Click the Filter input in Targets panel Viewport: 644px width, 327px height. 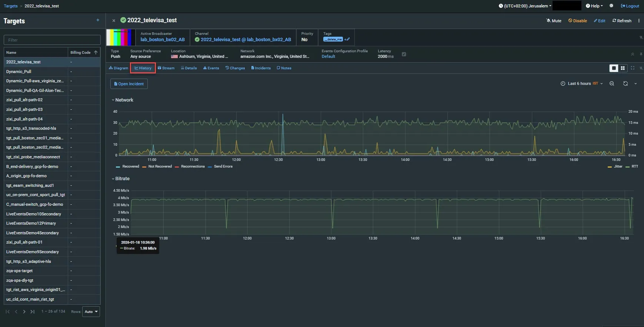tap(52, 40)
